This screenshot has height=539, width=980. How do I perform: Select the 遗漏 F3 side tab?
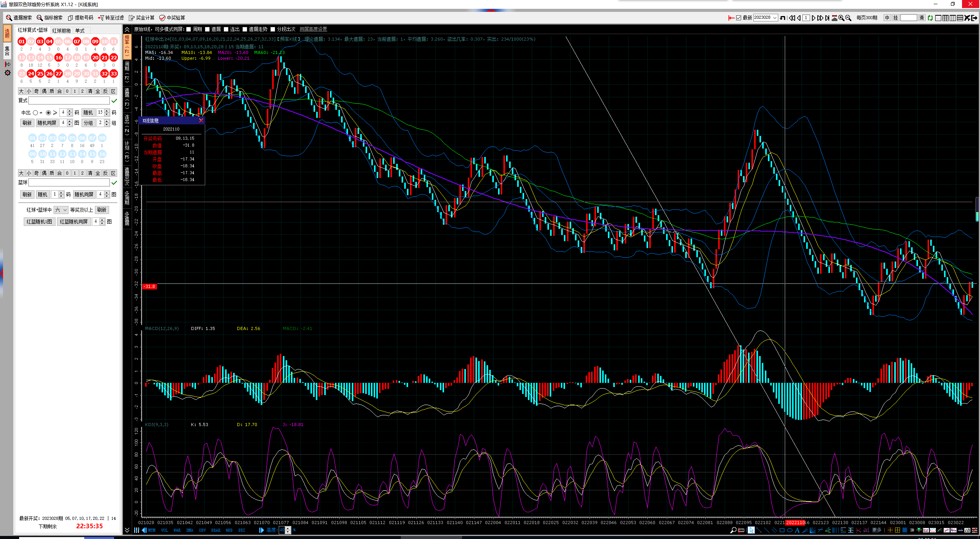[127, 98]
